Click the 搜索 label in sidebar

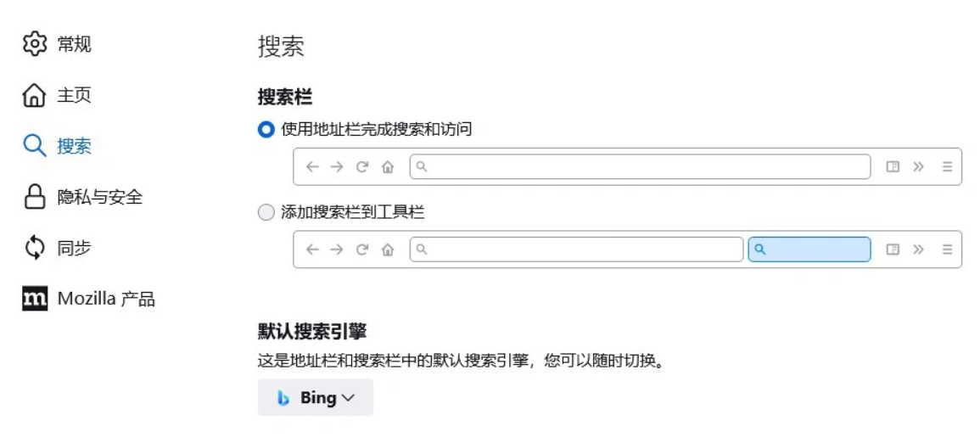tap(74, 146)
